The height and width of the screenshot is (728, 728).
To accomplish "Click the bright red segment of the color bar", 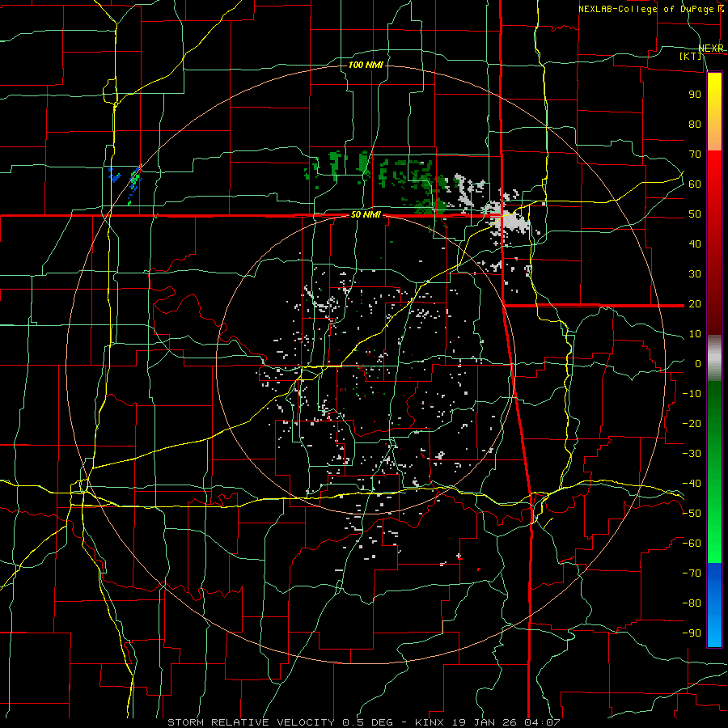I will click(x=714, y=171).
